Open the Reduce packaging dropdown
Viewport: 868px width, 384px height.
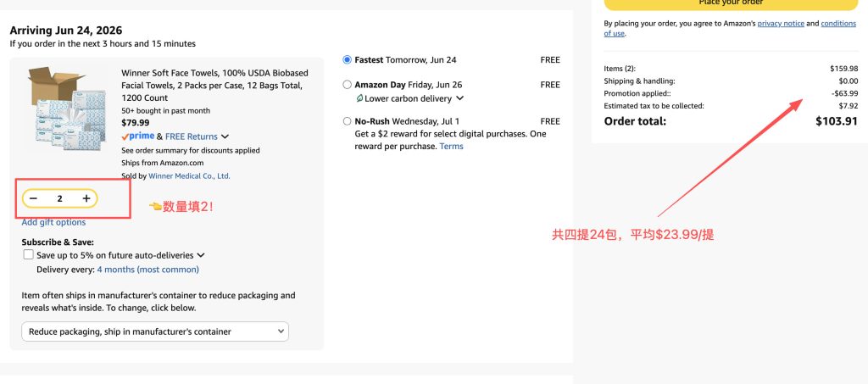[x=155, y=331]
